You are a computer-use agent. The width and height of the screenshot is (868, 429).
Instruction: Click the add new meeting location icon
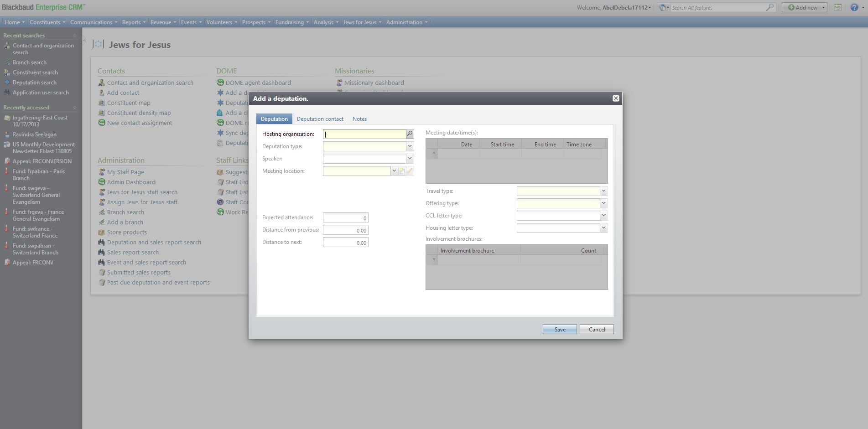click(402, 171)
